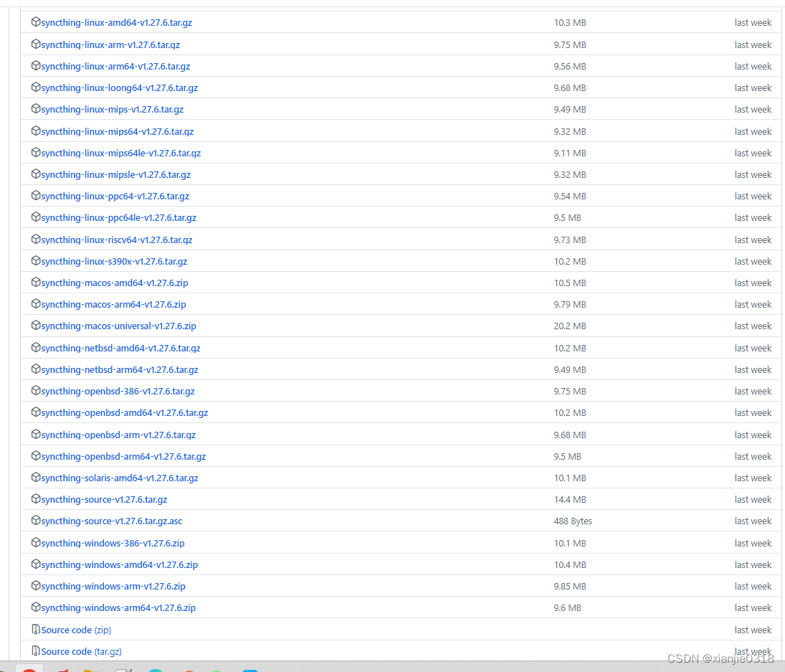The image size is (785, 672).
Task: Open syncthing-openbsd-386-v1.27.6.tar.gz link
Action: (x=118, y=391)
